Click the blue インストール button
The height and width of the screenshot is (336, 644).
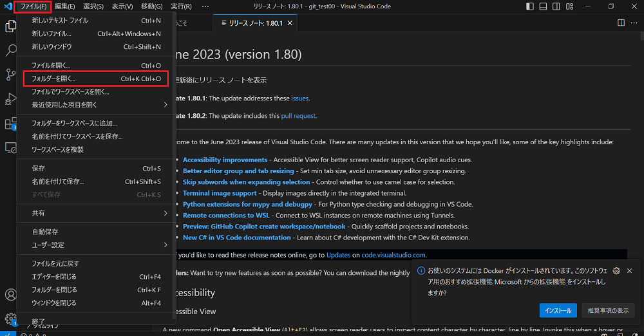558,310
